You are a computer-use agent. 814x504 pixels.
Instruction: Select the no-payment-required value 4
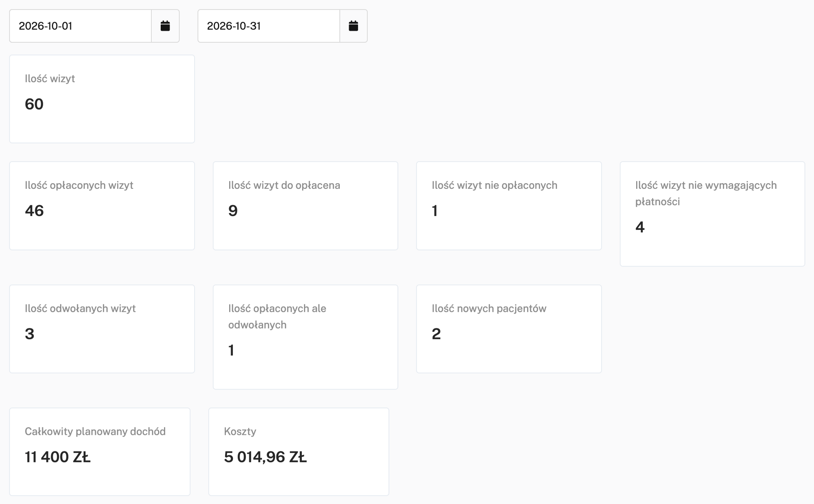(640, 227)
